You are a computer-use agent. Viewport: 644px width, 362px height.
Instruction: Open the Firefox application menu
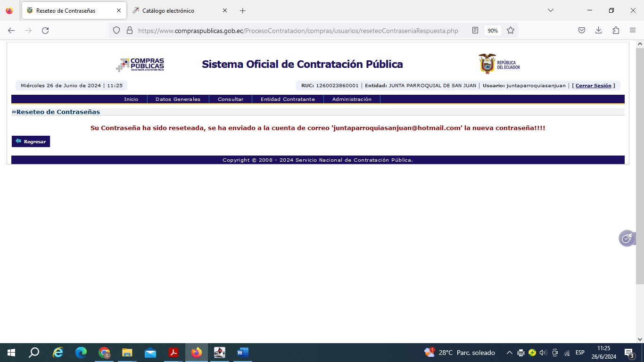coord(633,31)
